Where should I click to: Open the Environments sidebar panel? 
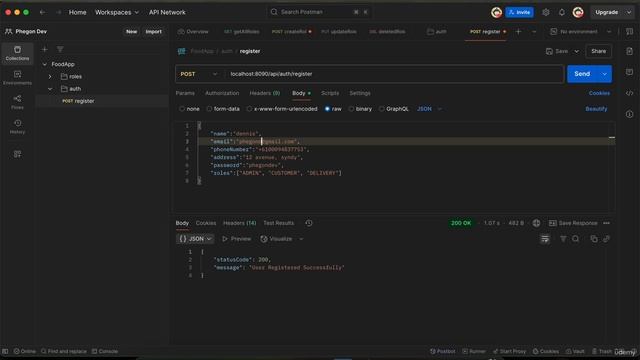(17, 78)
